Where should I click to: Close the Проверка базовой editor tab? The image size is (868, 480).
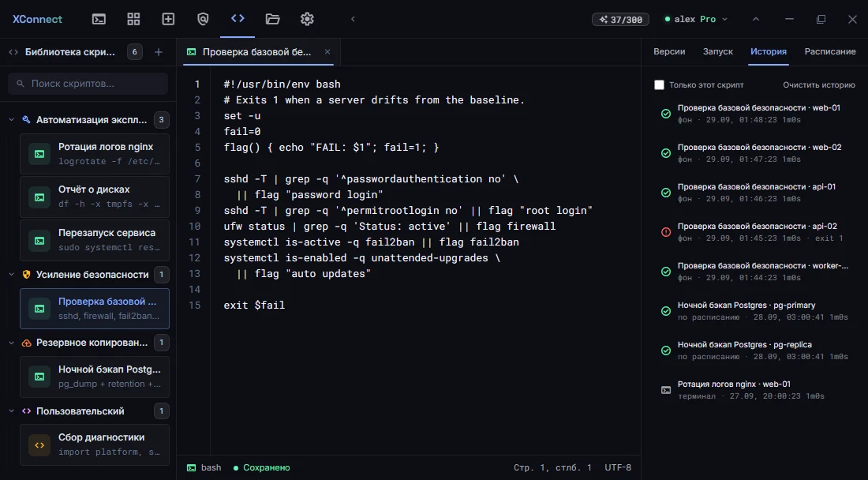click(x=327, y=52)
